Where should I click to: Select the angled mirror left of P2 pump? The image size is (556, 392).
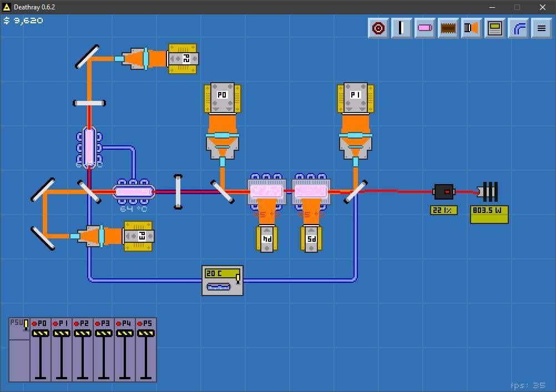tap(87, 57)
